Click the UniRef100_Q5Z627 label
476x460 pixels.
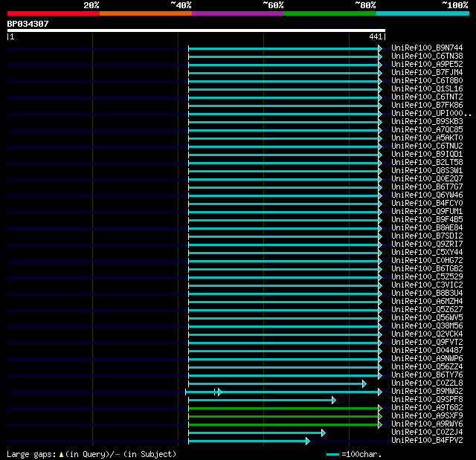tap(427, 310)
